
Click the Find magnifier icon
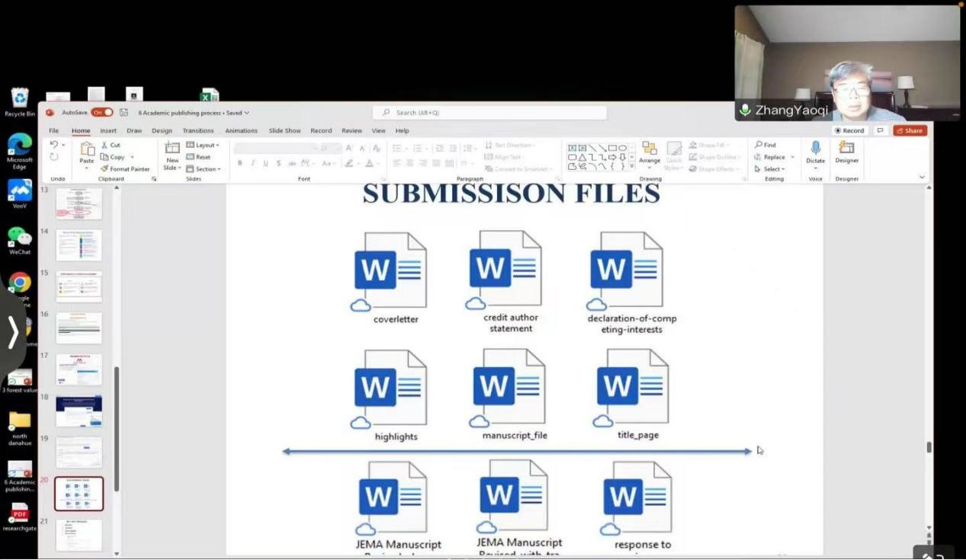pos(759,145)
